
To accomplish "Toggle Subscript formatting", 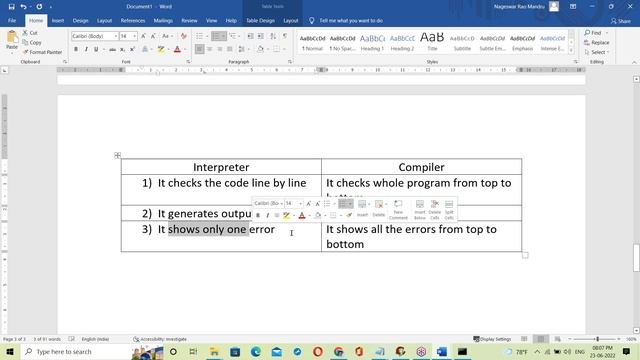I will (122, 49).
